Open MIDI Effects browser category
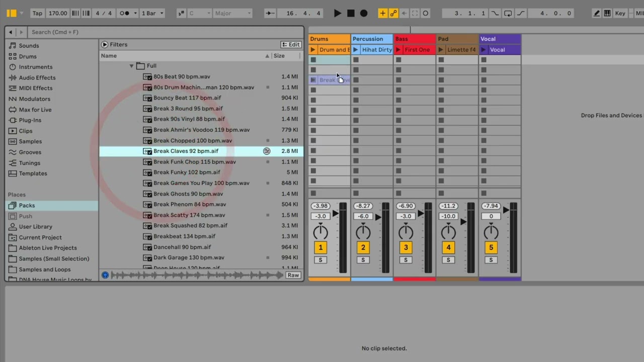The image size is (644, 362). tap(35, 88)
